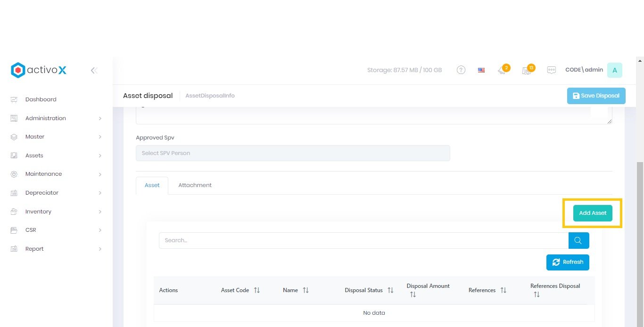Click the help question mark icon
This screenshot has width=644, height=327.
(x=461, y=70)
